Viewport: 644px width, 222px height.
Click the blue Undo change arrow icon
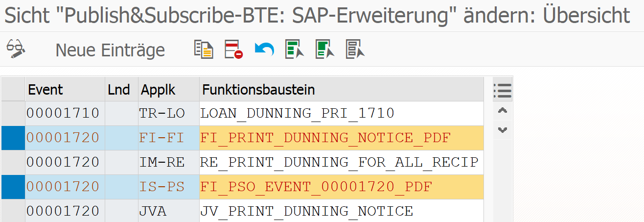pyautogui.click(x=264, y=49)
